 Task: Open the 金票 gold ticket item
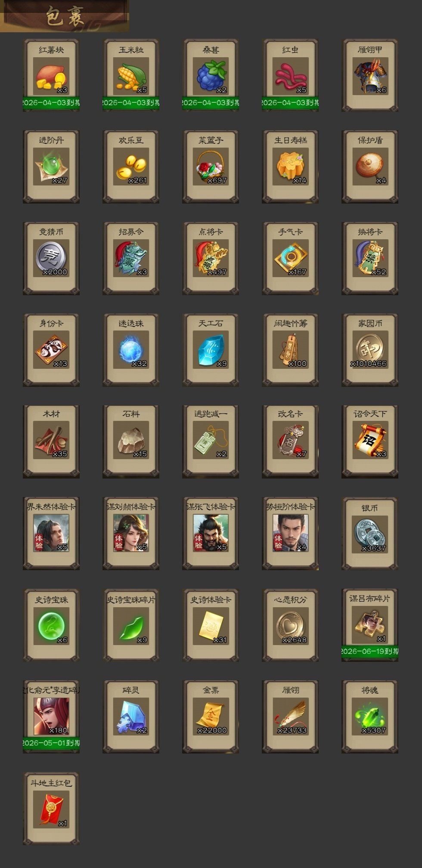tap(211, 717)
